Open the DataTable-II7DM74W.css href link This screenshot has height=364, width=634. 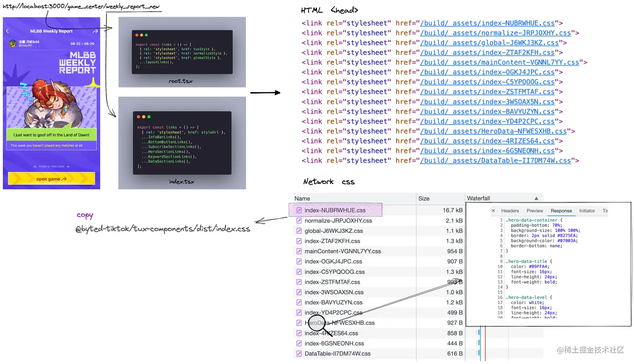(496, 160)
